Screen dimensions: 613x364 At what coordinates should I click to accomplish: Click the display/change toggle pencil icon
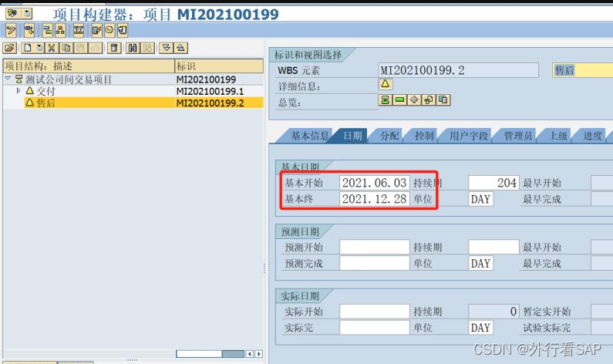11,30
